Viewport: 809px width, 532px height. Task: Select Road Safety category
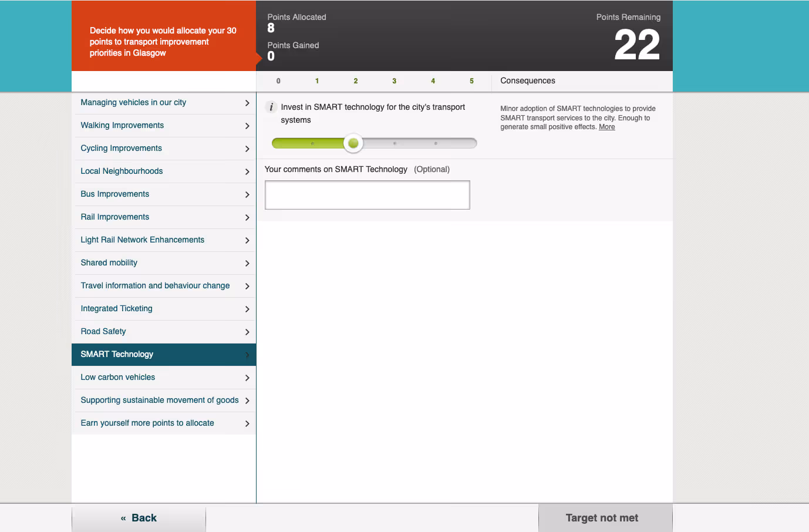pyautogui.click(x=164, y=332)
